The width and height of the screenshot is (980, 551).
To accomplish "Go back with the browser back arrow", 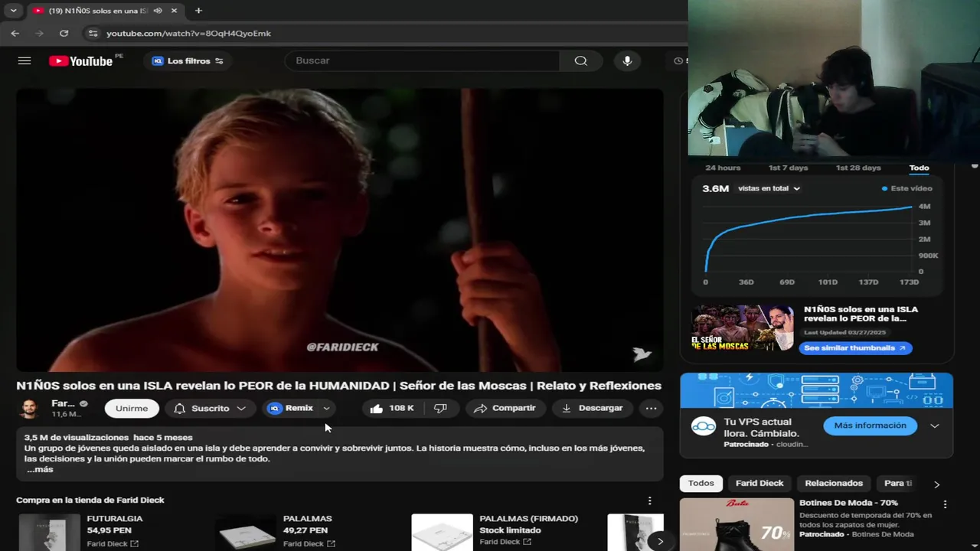I will 15,33.
